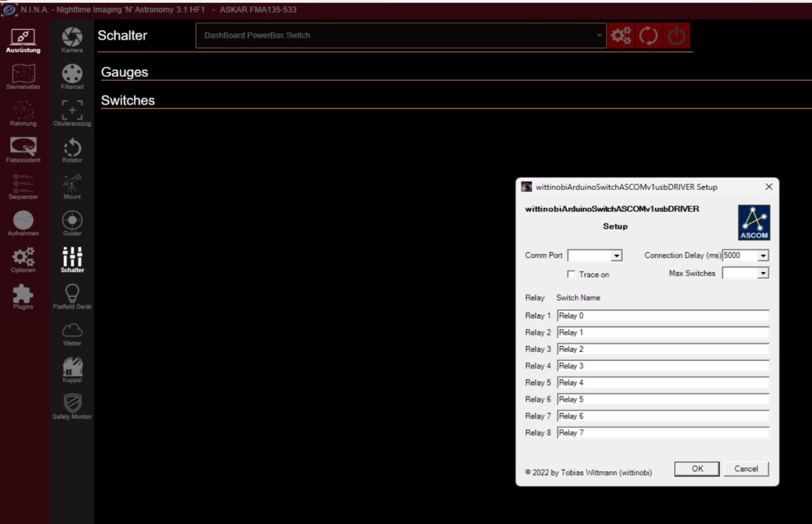812x524 pixels.
Task: Select the Flatfield Gerät tab
Action: pyautogui.click(x=72, y=297)
